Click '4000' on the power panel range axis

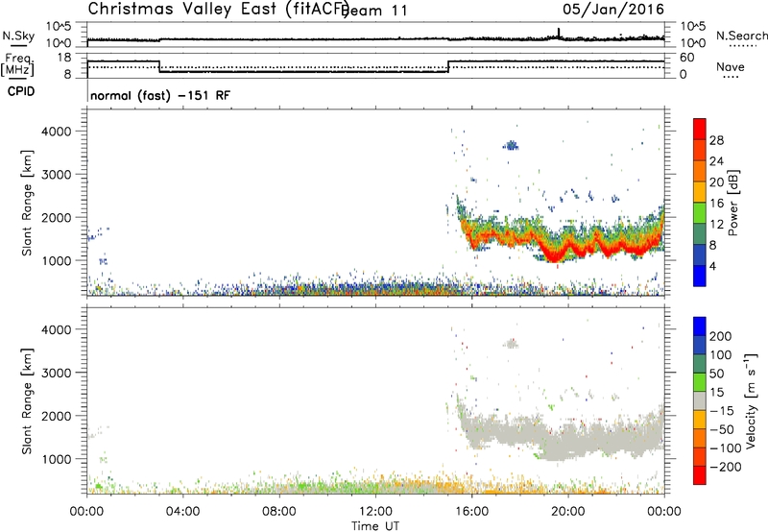57,132
